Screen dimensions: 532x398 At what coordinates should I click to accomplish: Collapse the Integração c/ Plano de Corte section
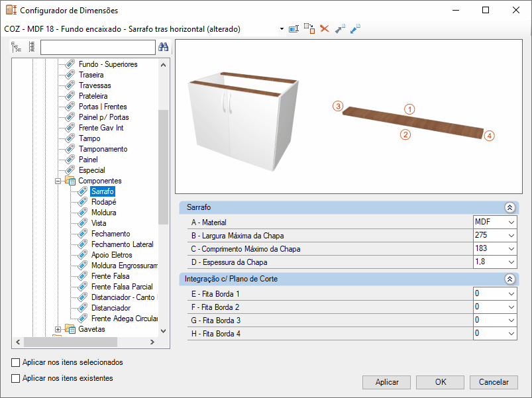[509, 279]
